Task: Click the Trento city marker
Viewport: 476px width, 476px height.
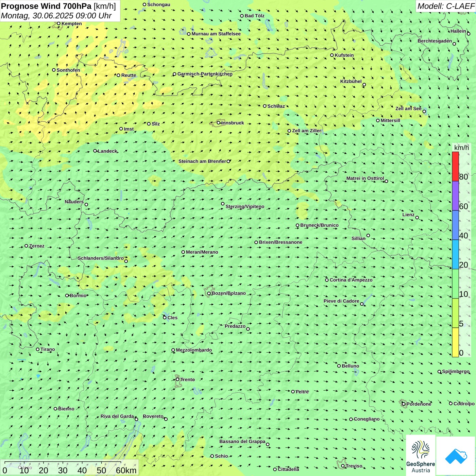Action: click(x=177, y=379)
